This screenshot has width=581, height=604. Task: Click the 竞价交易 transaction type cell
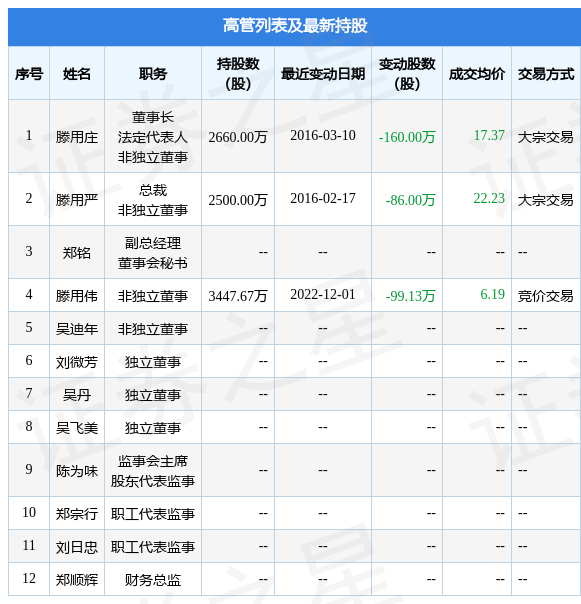(546, 296)
